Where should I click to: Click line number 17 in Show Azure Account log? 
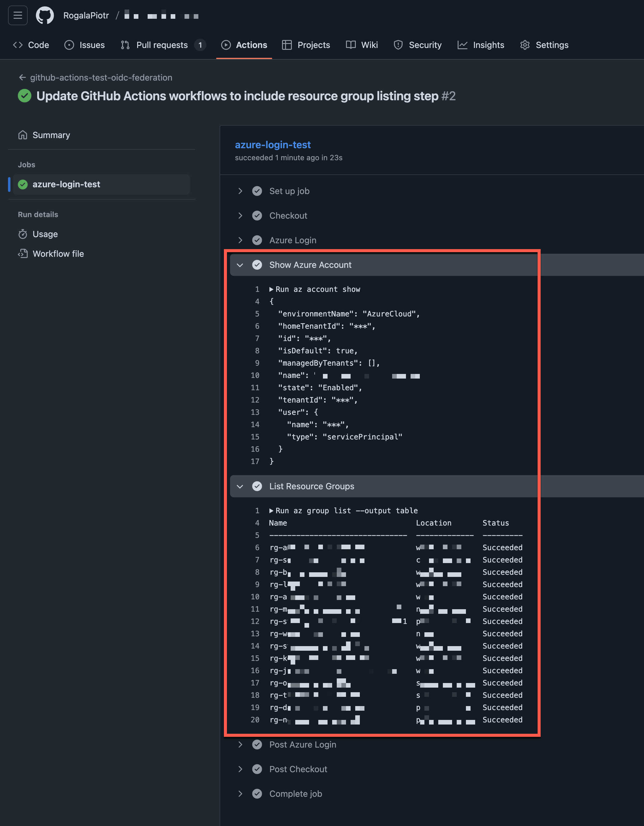pyautogui.click(x=255, y=461)
